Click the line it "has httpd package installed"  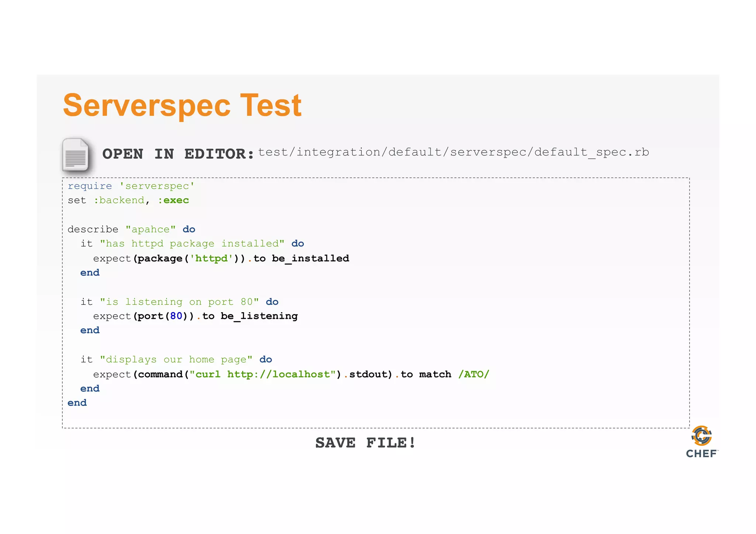pos(192,244)
